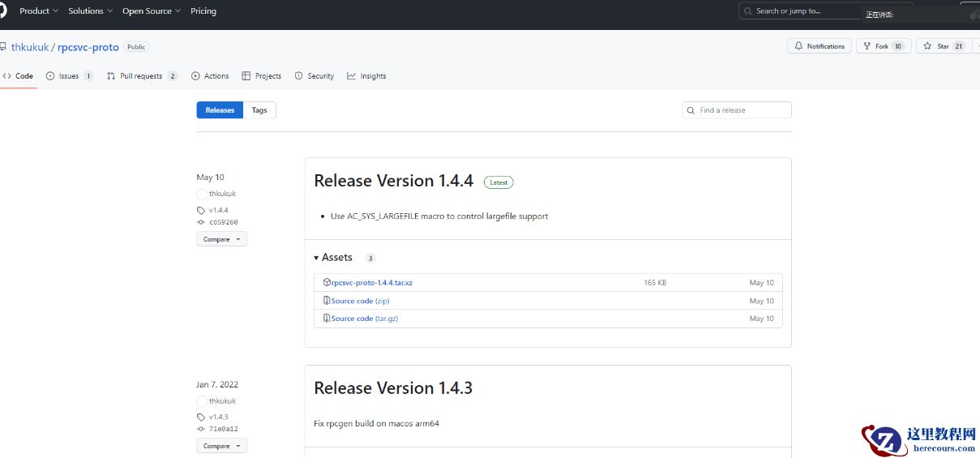
Task: Click the commit icon beside c659260
Action: [201, 222]
